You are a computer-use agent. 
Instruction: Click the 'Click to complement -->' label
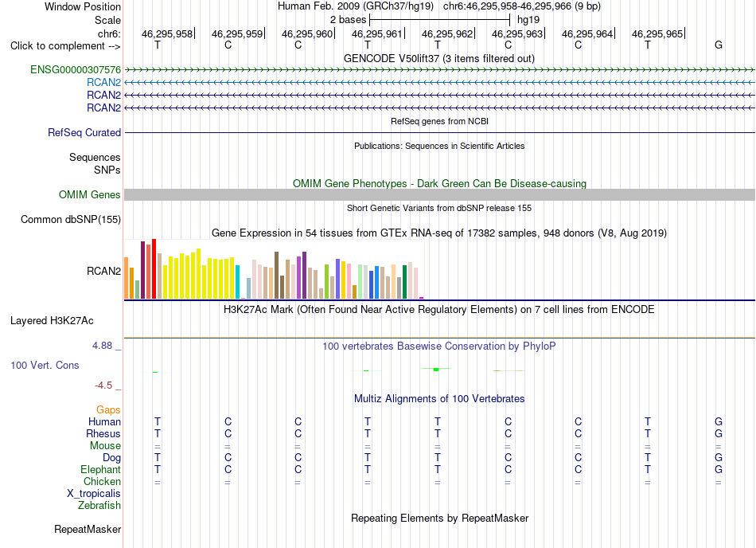pyautogui.click(x=65, y=46)
